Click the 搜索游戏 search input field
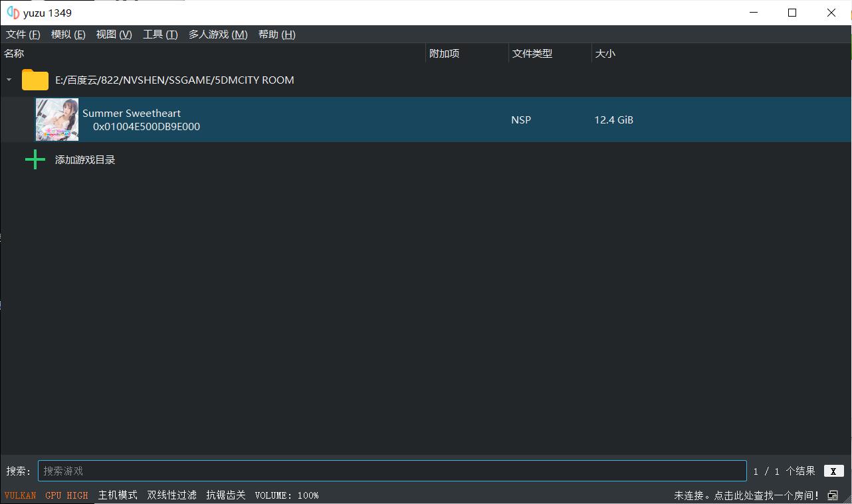Viewport: 852px width, 504px height. pyautogui.click(x=392, y=471)
